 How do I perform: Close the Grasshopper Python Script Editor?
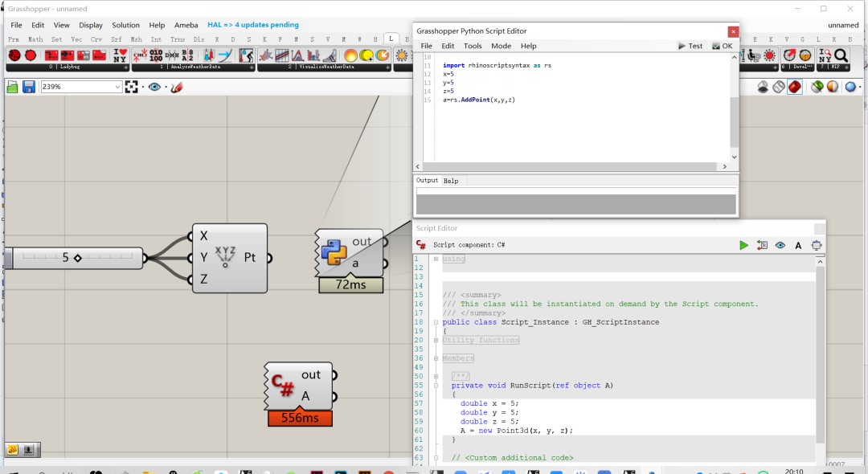click(733, 31)
